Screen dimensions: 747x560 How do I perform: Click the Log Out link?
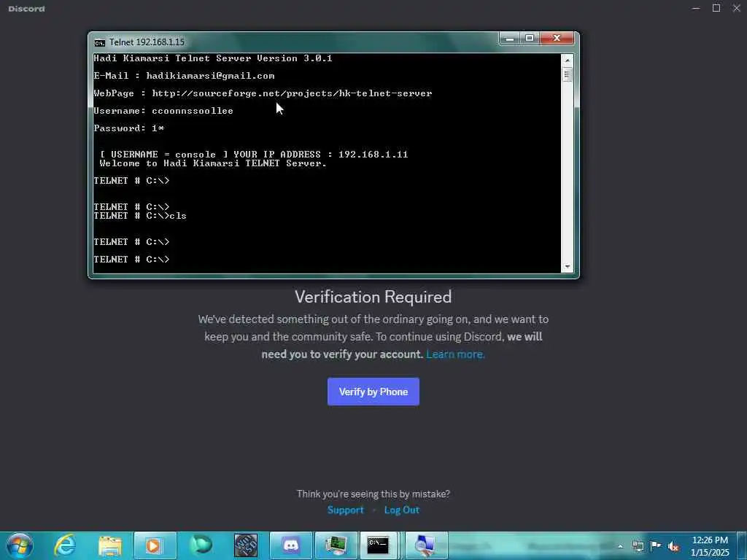coord(402,510)
